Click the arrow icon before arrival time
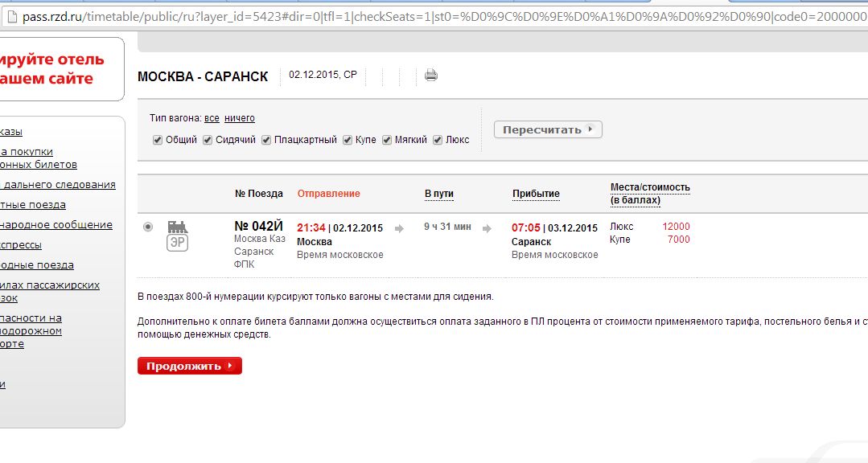Screen dimensions: 868x463 click(x=487, y=228)
